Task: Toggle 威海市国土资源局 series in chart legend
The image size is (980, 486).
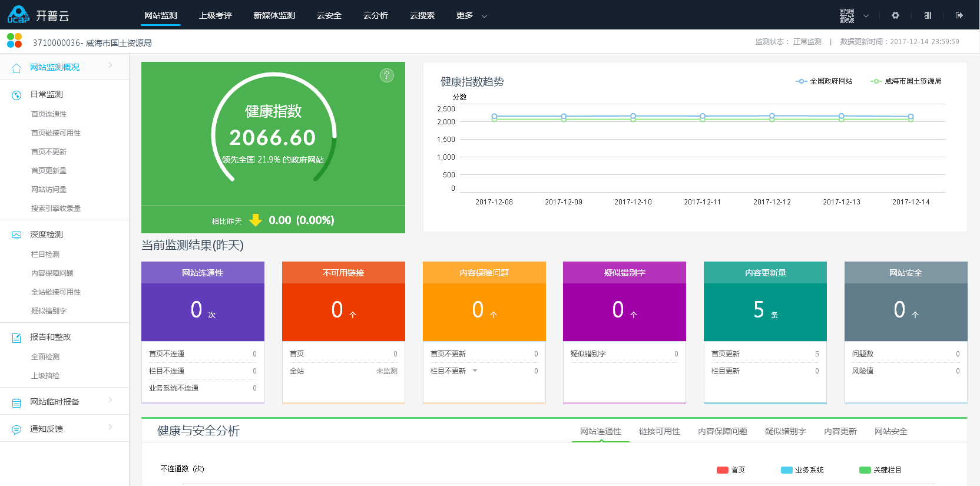Action: 906,81
